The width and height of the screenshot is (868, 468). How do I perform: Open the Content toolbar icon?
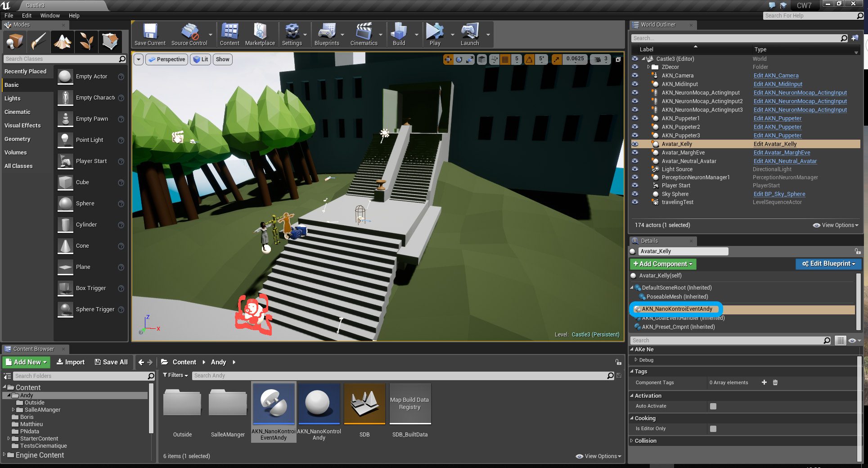tap(229, 35)
